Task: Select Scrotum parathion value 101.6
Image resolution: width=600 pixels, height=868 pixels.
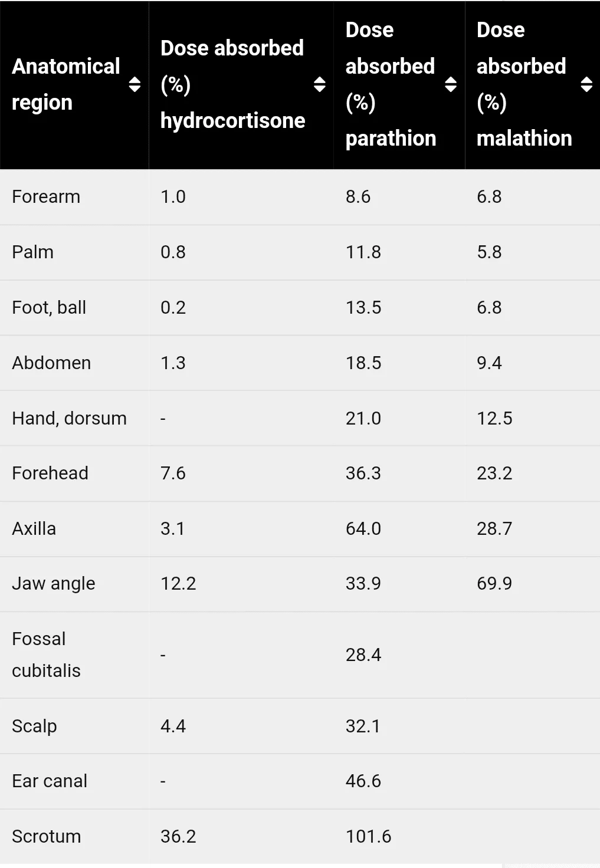Action: (368, 836)
